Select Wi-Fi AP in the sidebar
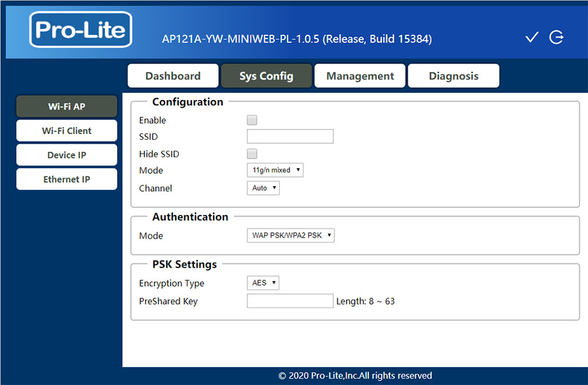The height and width of the screenshot is (385, 588). click(x=67, y=107)
